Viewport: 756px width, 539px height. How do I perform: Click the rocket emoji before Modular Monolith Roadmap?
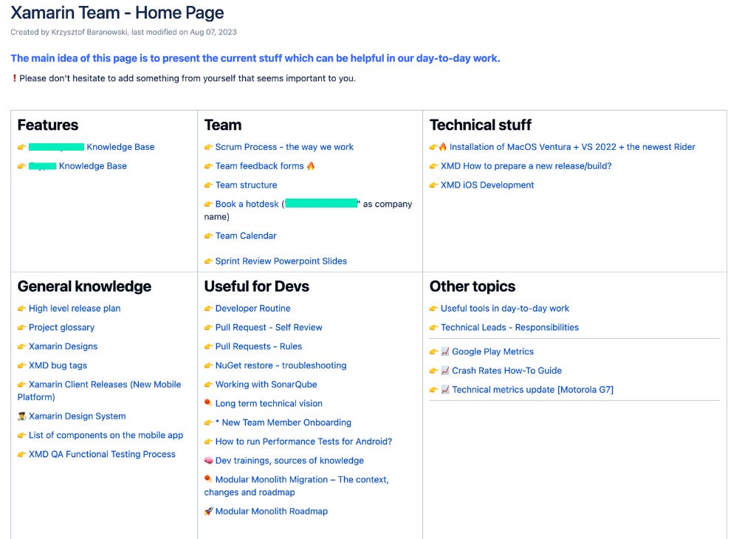coord(208,512)
